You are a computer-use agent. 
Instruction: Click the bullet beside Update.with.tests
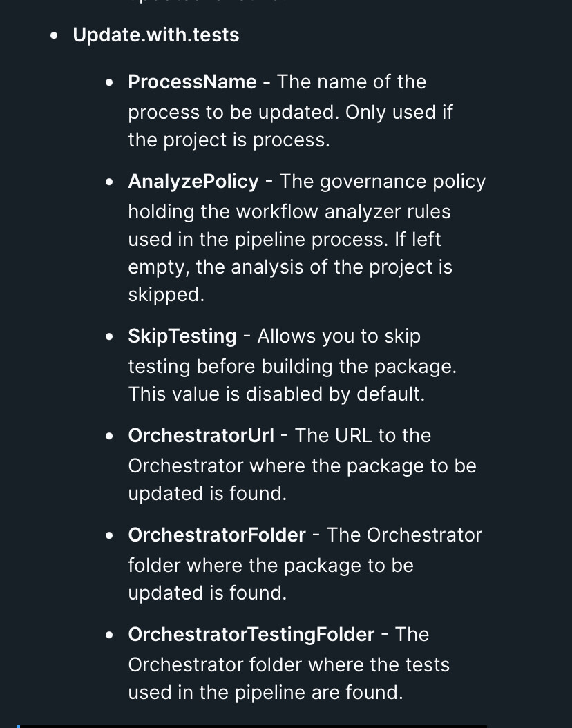[x=54, y=36]
